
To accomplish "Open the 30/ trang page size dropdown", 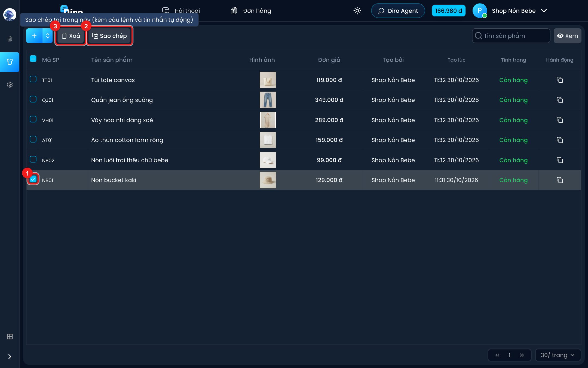I will click(558, 355).
